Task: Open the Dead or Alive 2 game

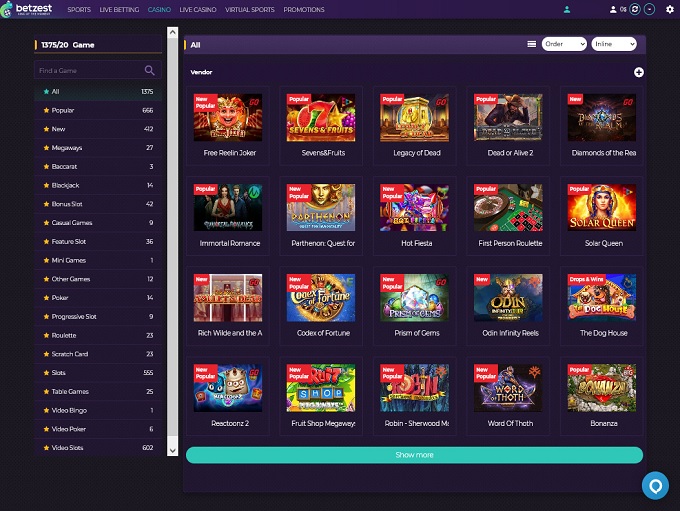Action: pyautogui.click(x=508, y=125)
